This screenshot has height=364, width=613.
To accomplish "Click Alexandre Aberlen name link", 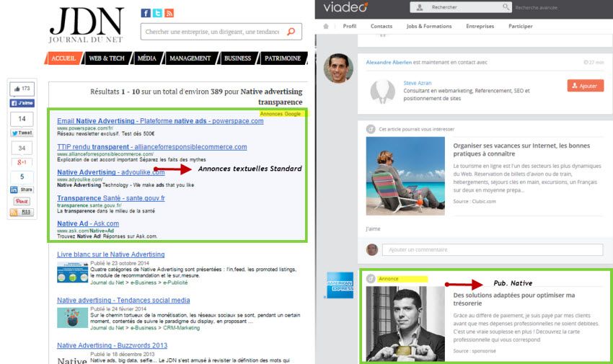I will [x=389, y=62].
